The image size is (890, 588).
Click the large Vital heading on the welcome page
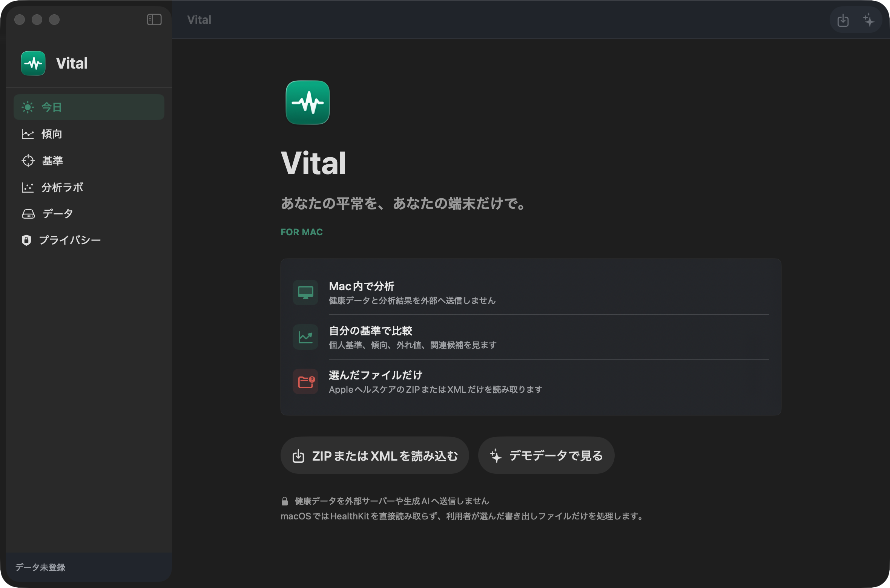pos(313,163)
